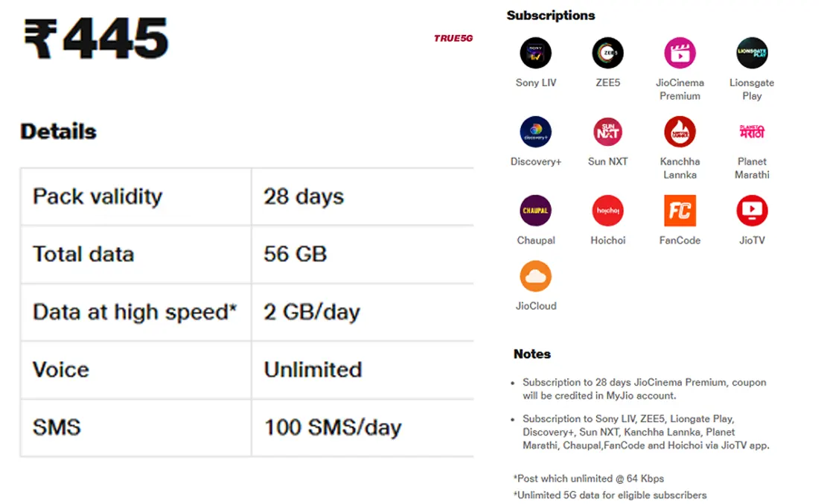Open the Lionsgate Play icon
The image size is (824, 504).
(x=752, y=52)
